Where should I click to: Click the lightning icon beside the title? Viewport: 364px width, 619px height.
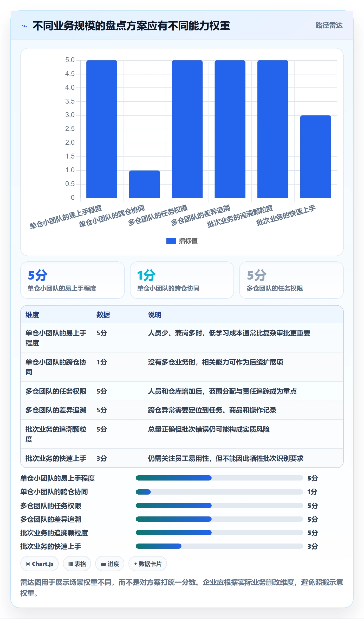pos(25,26)
